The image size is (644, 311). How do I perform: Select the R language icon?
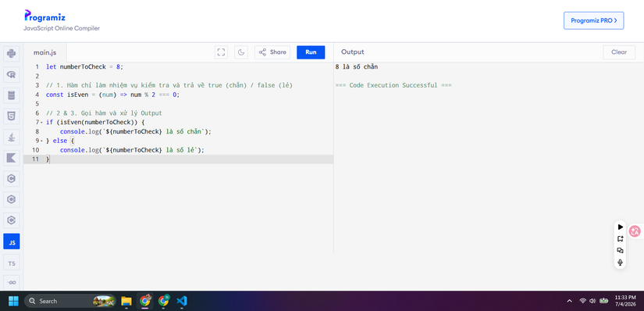point(12,74)
